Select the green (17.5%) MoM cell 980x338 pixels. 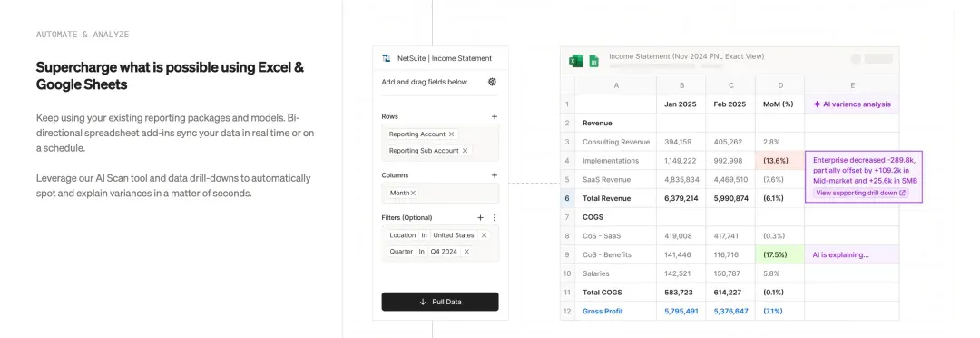tap(779, 254)
